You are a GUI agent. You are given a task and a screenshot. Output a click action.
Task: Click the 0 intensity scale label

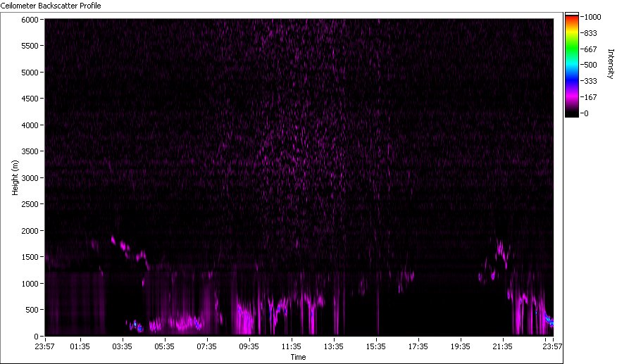click(x=586, y=113)
